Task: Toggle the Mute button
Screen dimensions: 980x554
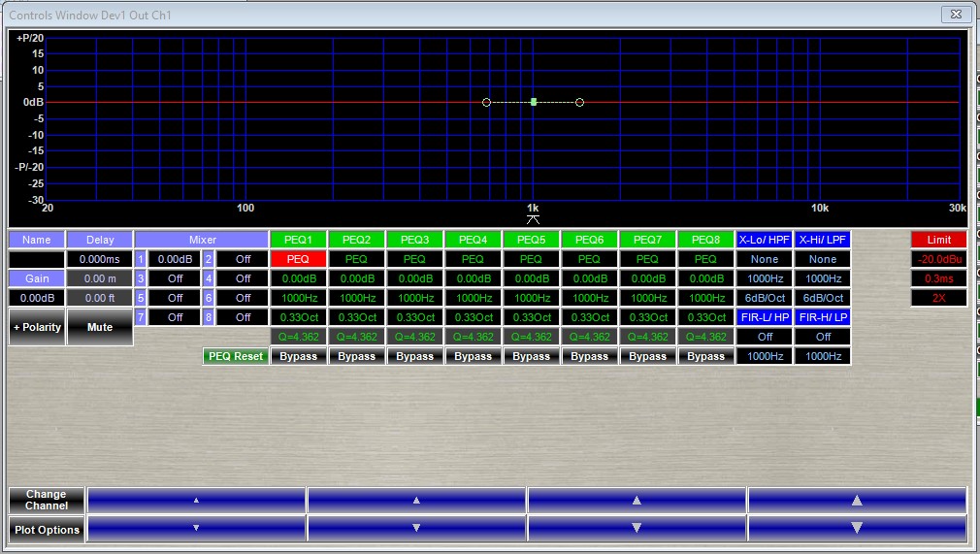Action: pos(100,327)
